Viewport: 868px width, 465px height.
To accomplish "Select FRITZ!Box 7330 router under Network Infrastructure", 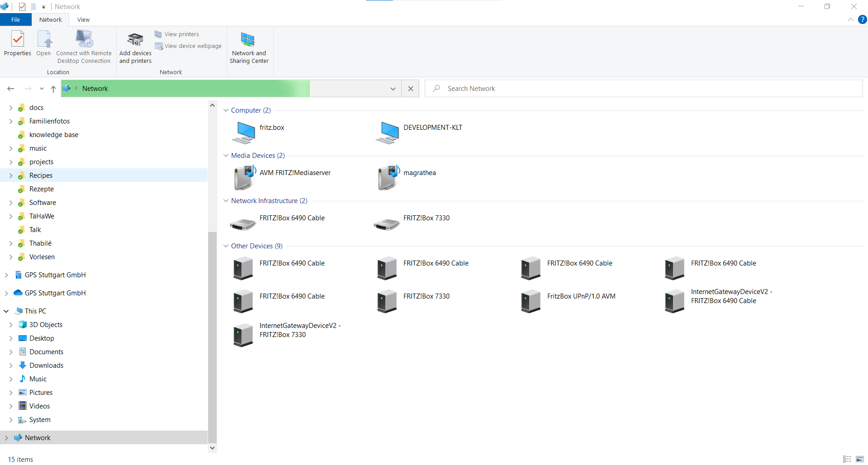I will pyautogui.click(x=388, y=223).
